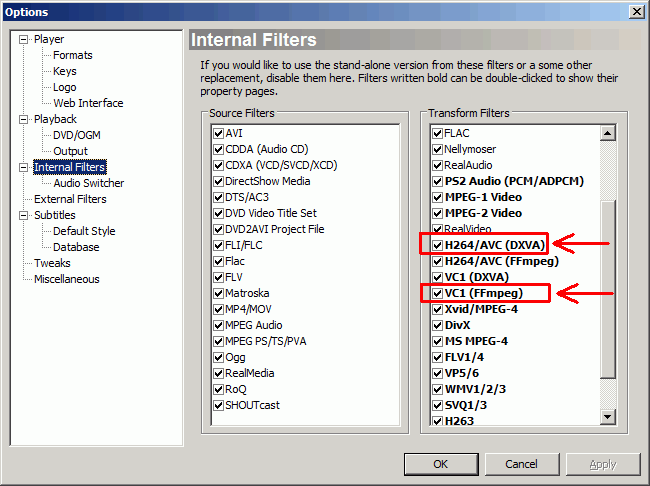The image size is (650, 486).
Task: Uncheck the RealMedia source filter
Action: (x=218, y=374)
